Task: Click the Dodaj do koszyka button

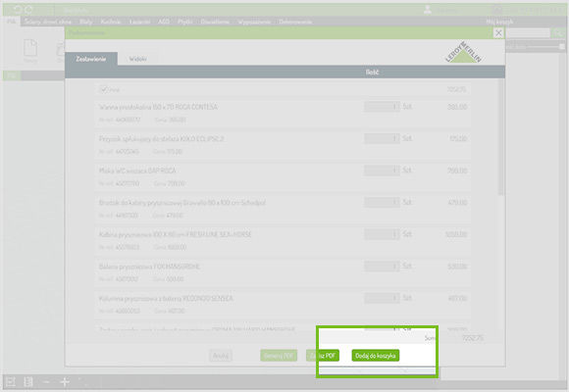Action: point(376,356)
